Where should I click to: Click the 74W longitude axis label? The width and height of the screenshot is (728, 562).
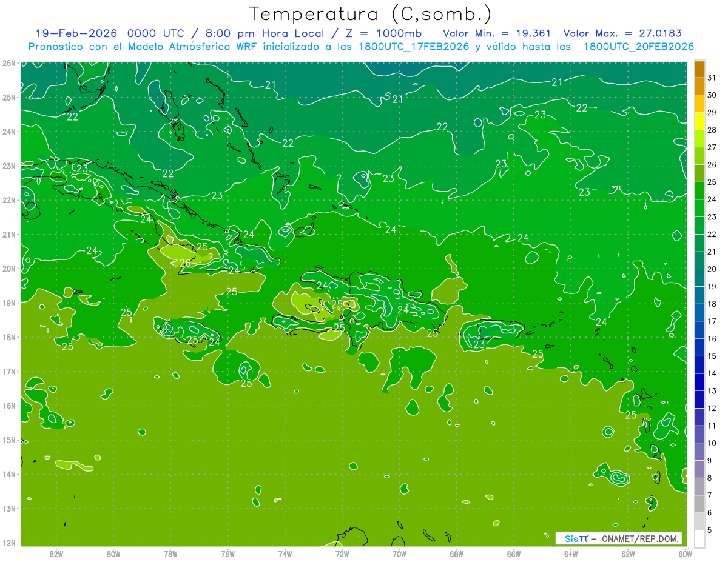[x=285, y=554]
